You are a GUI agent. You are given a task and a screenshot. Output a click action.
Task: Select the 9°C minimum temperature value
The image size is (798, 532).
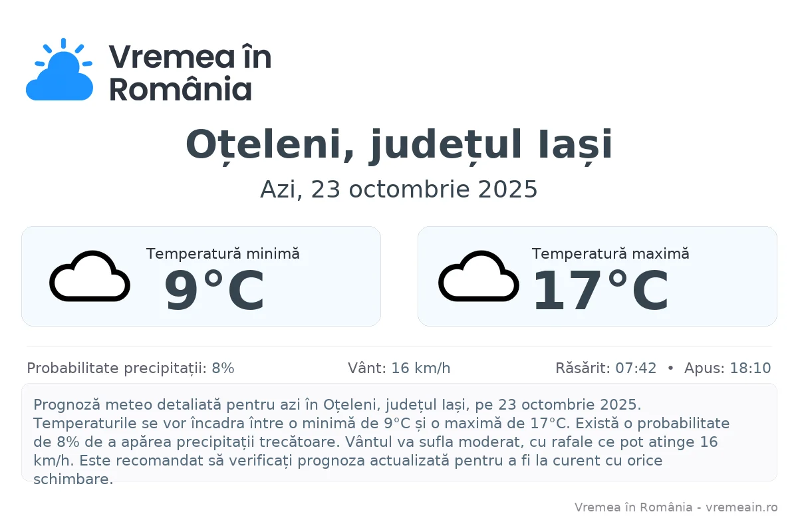(x=214, y=291)
